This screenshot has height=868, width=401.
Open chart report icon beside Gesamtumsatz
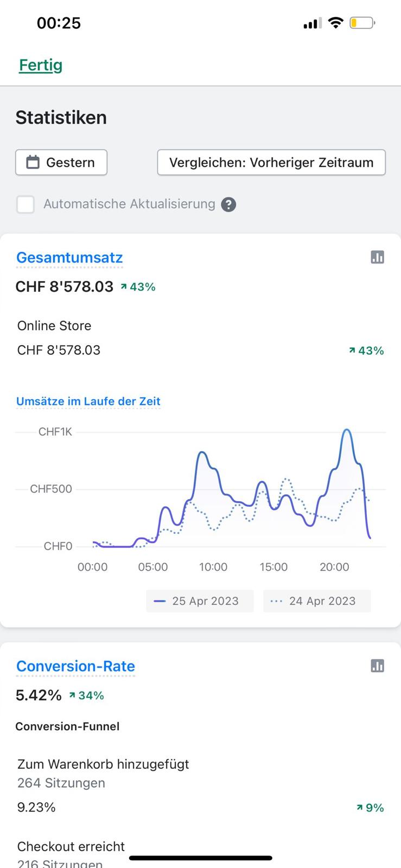[x=377, y=257]
